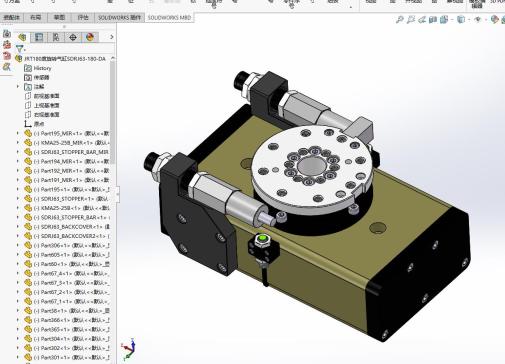Switch to the 布局 (Layout) tab
Screen dimensions: 505x364
pos(36,17)
